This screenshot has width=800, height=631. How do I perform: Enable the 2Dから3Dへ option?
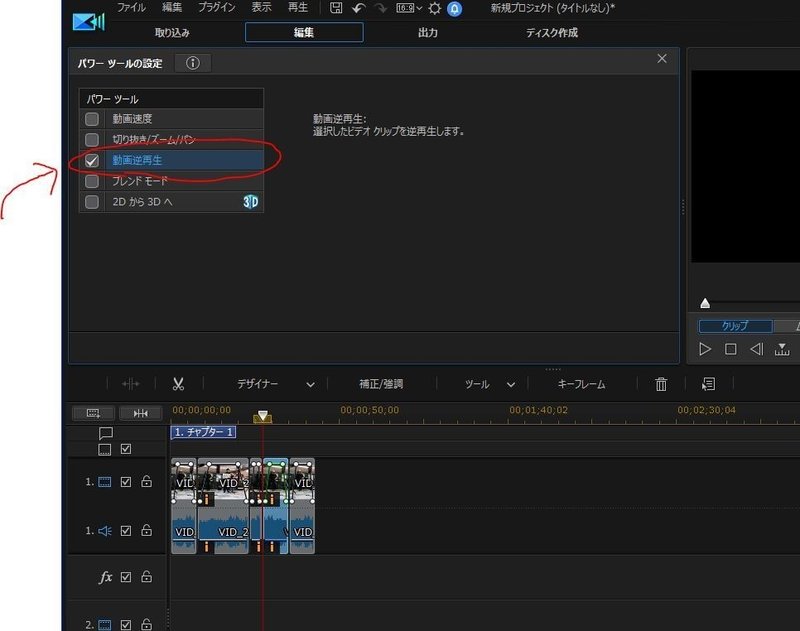click(x=91, y=201)
